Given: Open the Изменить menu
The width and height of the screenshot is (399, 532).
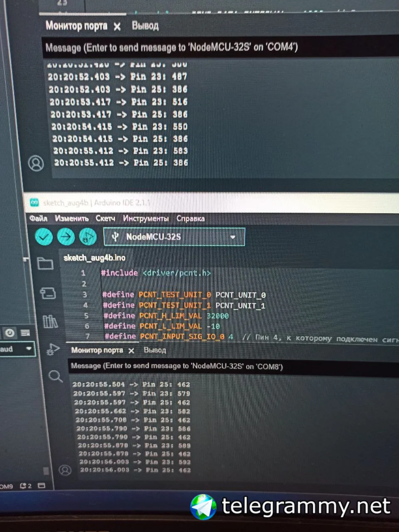Looking at the screenshot, I should tap(71, 218).
